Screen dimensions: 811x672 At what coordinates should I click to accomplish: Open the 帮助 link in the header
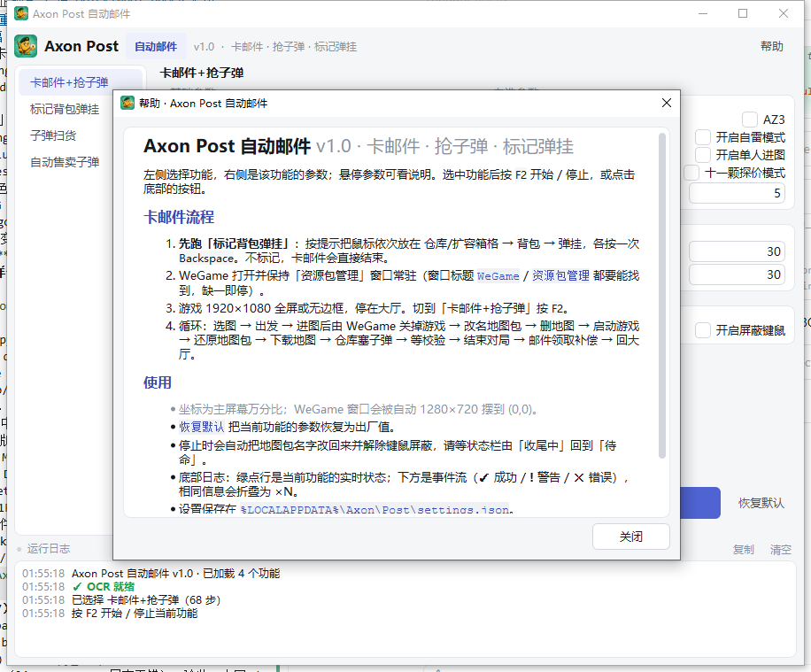tap(772, 46)
